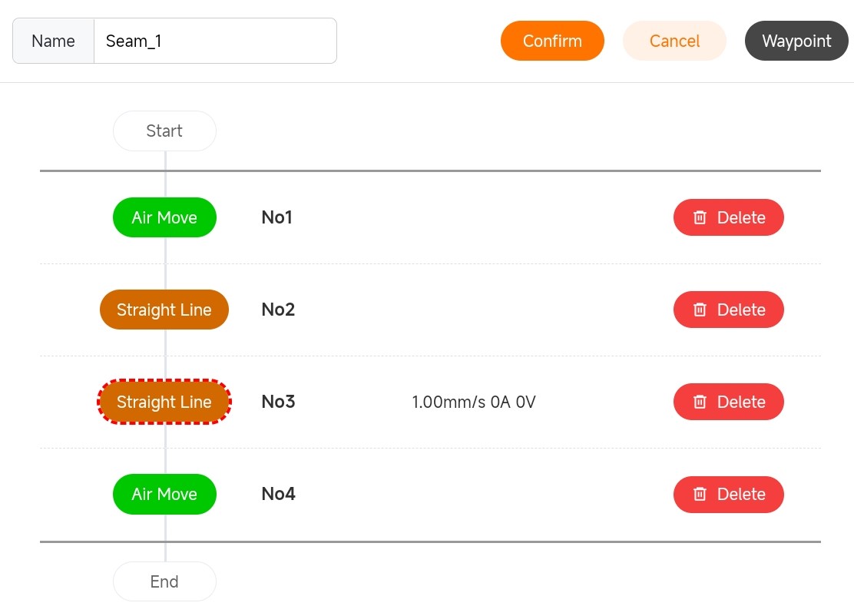This screenshot has width=854, height=616.
Task: Edit the Seam_1 name field
Action: click(x=215, y=41)
